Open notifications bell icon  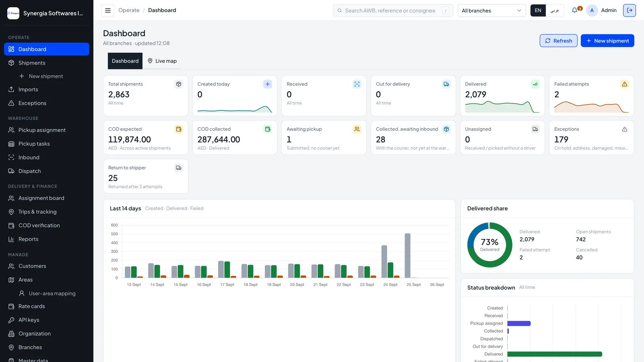[x=574, y=10]
